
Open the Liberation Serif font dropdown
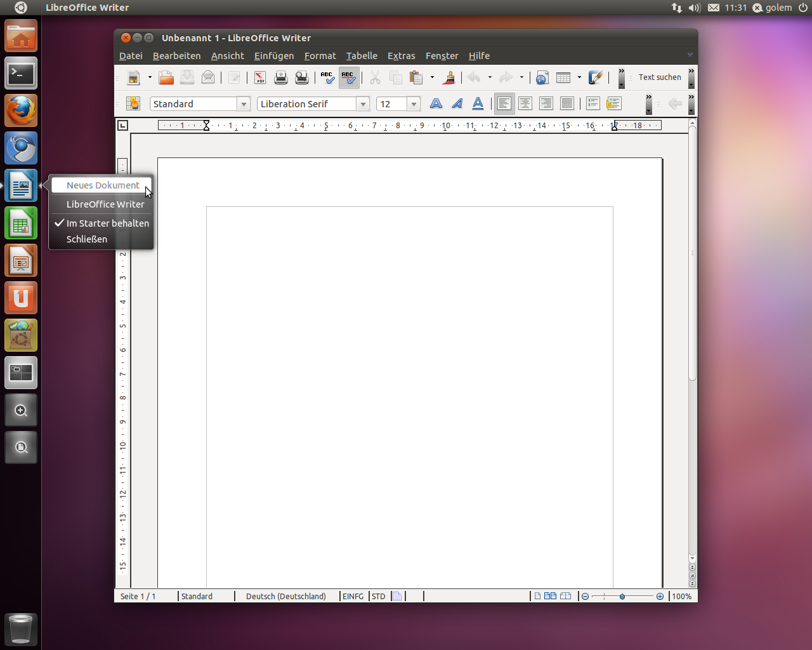click(363, 104)
